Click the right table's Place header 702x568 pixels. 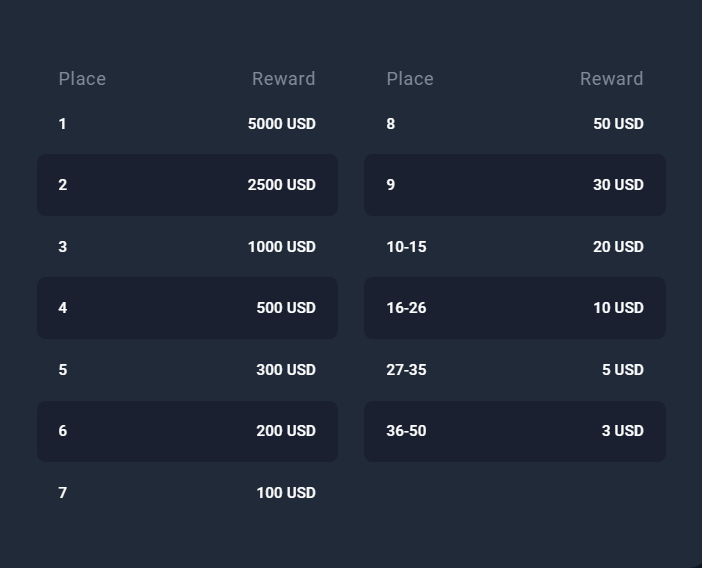(x=410, y=79)
